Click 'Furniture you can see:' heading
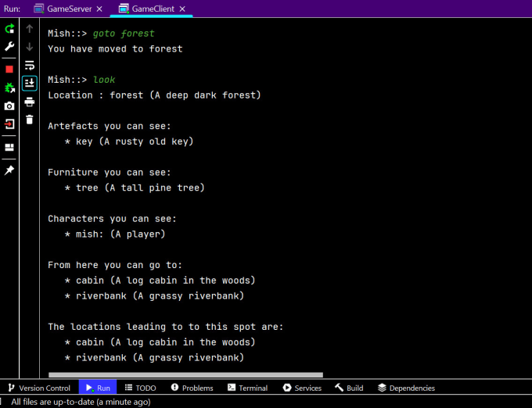532x408 pixels. [x=110, y=173]
